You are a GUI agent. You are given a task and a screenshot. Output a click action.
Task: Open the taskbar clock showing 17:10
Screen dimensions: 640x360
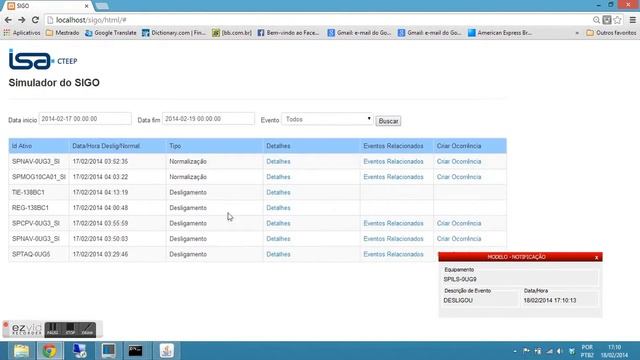tap(614, 351)
